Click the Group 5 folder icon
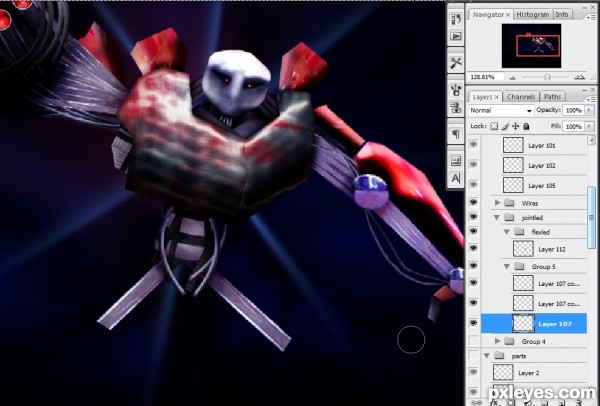Screen dimensions: 600x406 pos(519,266)
